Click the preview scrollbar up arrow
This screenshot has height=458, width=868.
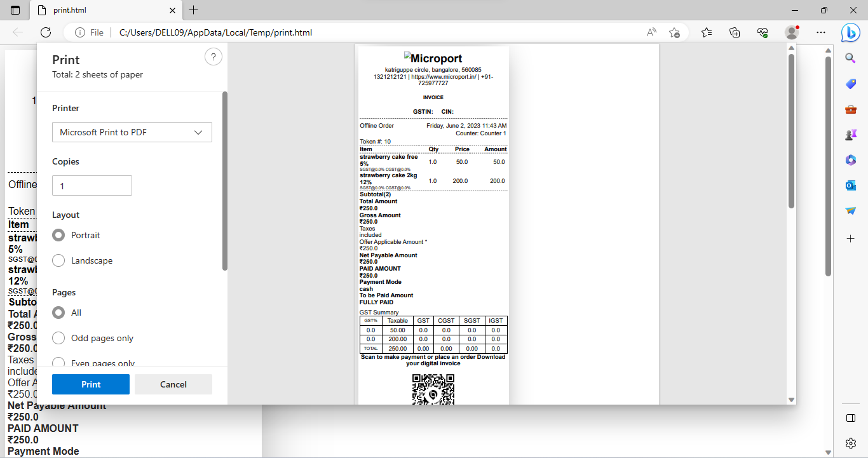point(791,48)
